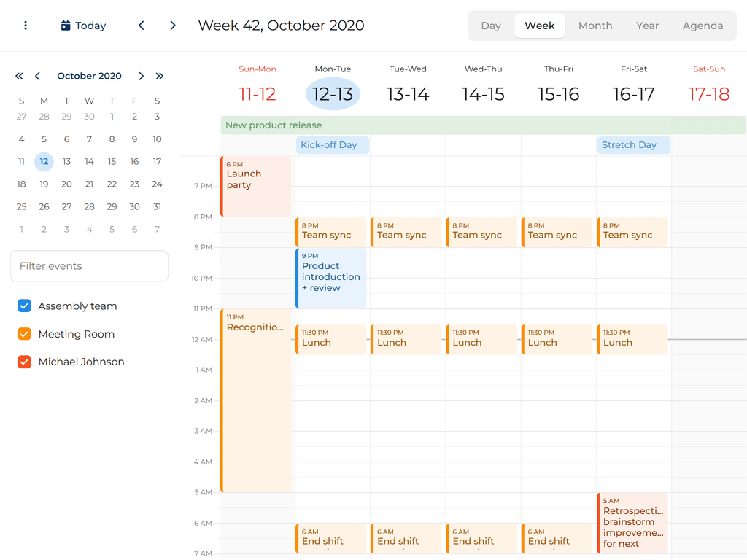Uncheck the Assembly team checkbox

click(x=24, y=306)
